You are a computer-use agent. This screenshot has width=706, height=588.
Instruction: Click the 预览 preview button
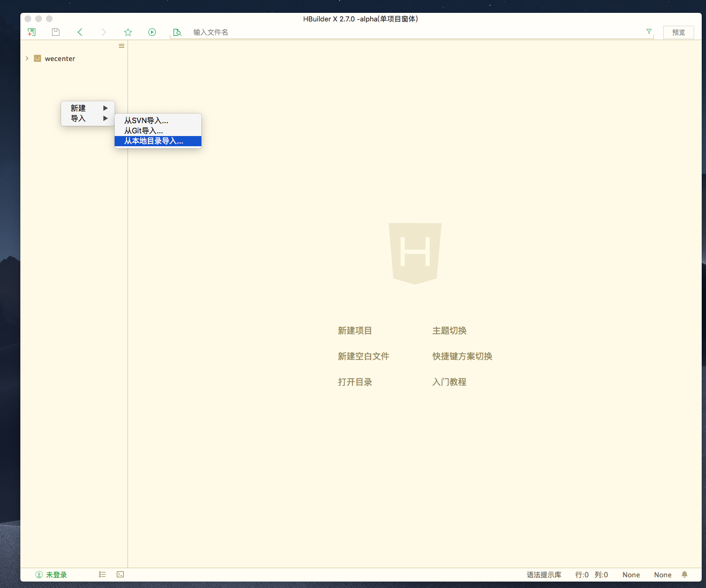[679, 32]
